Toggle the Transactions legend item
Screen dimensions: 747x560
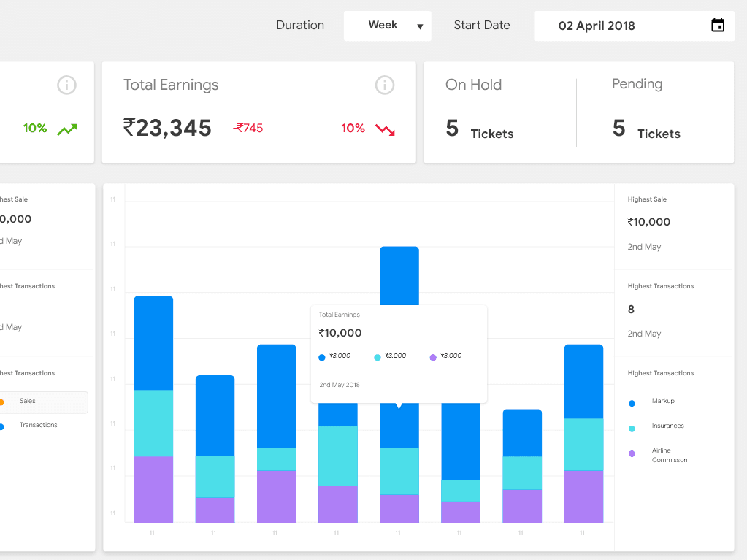[x=38, y=425]
